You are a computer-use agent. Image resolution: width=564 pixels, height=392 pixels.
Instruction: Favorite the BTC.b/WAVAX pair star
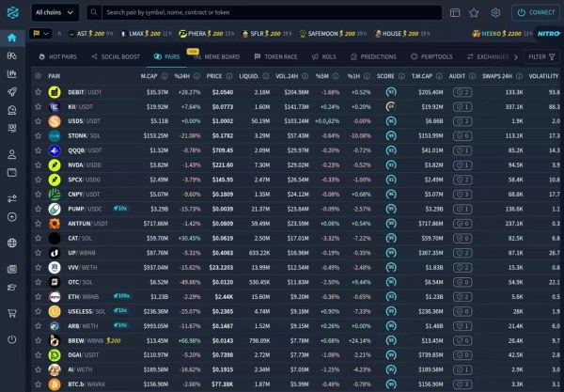(39, 384)
